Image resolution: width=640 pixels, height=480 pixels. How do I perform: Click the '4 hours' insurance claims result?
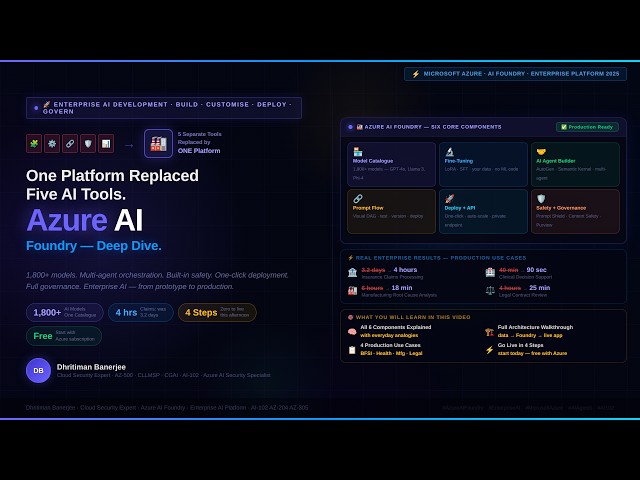(x=405, y=270)
